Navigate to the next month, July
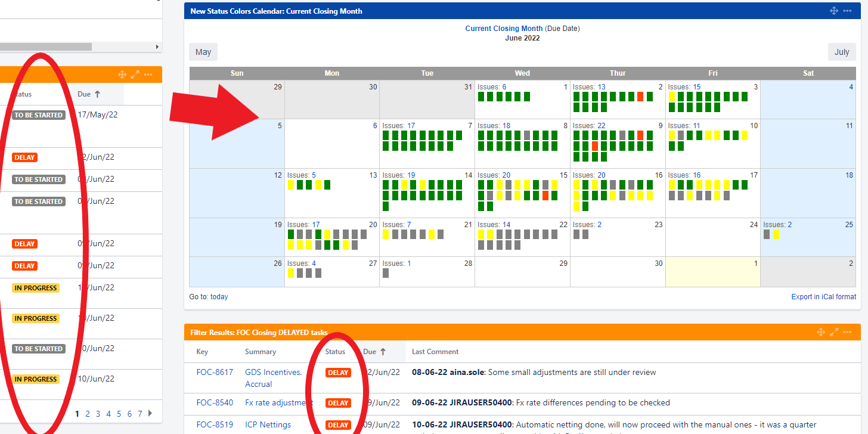Image resolution: width=868 pixels, height=434 pixels. (841, 52)
